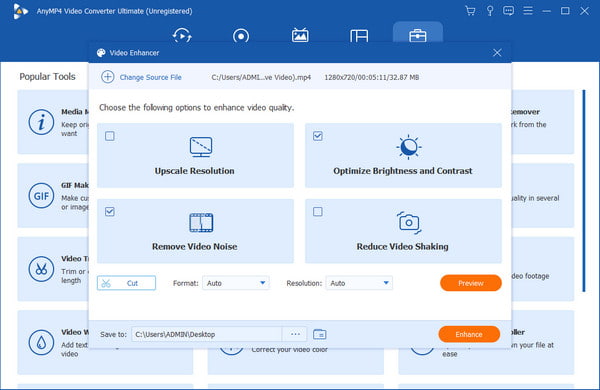The image size is (600, 390).
Task: Open the Format dropdown
Action: point(236,283)
